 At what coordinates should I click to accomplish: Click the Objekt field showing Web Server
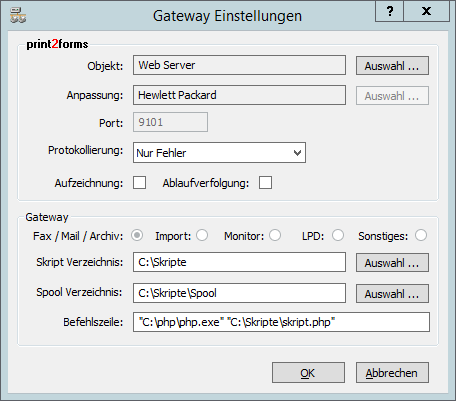[x=239, y=65]
